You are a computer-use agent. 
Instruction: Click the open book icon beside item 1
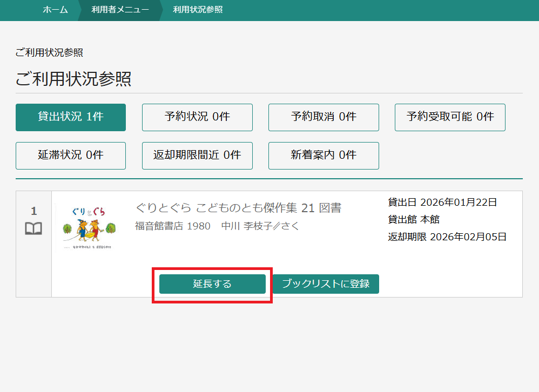click(x=33, y=229)
